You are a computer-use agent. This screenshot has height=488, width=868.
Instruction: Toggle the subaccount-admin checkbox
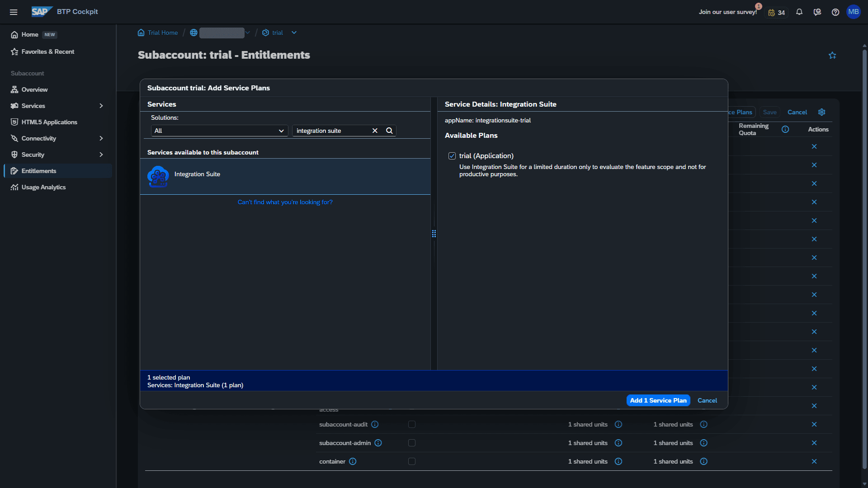(412, 443)
